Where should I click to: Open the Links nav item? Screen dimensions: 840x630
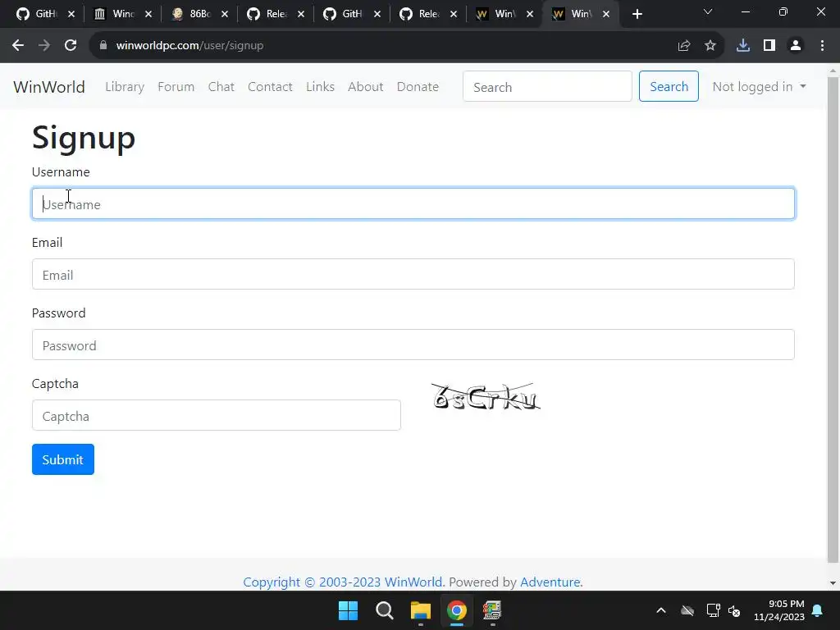321,87
